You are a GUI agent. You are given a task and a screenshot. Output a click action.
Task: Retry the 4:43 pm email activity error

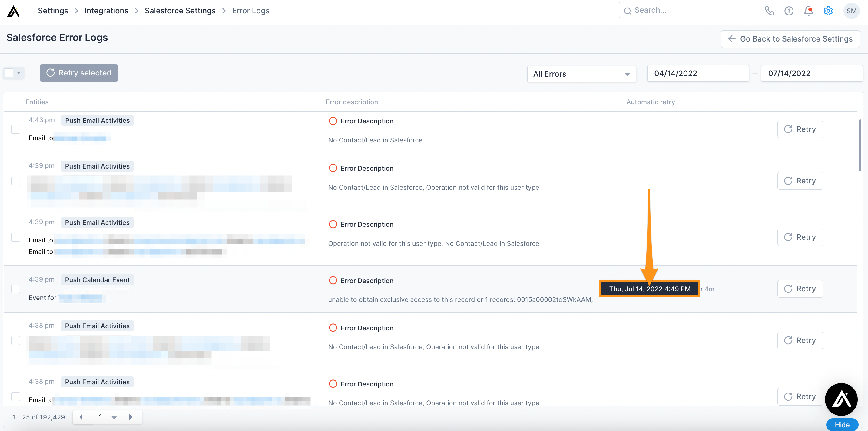800,129
